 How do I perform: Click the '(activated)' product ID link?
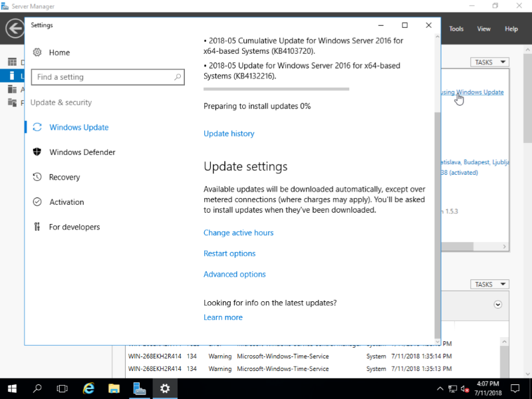point(460,173)
